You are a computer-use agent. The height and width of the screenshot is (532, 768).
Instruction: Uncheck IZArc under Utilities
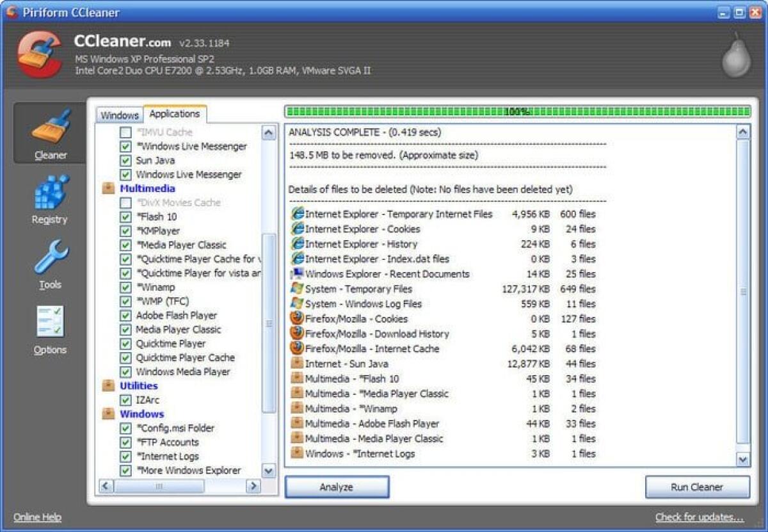(125, 399)
